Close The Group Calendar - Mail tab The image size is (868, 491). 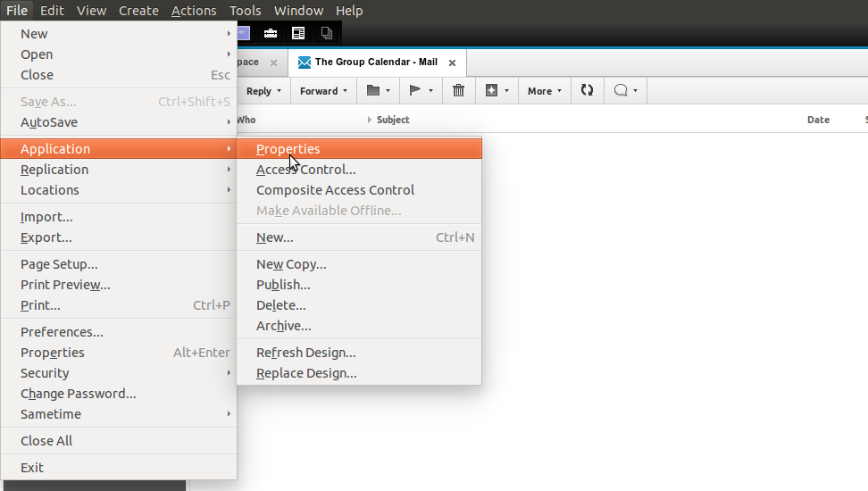click(x=452, y=62)
